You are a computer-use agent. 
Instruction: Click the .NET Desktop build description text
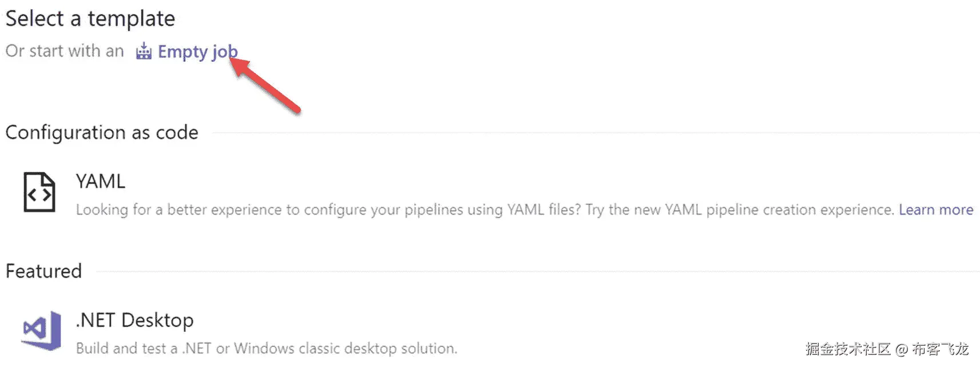click(x=267, y=348)
